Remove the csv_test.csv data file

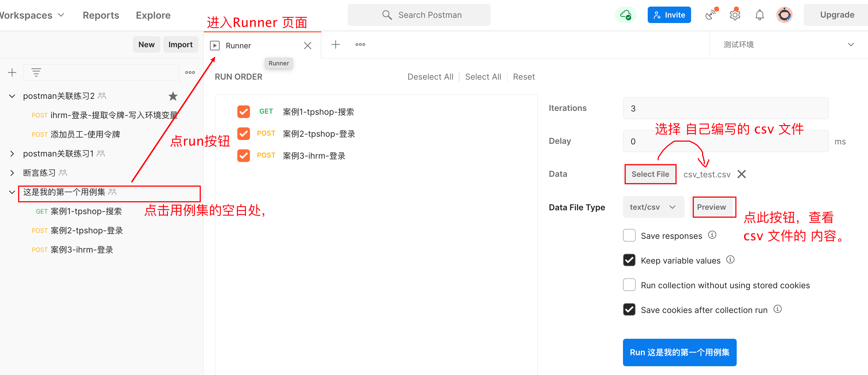click(x=742, y=174)
